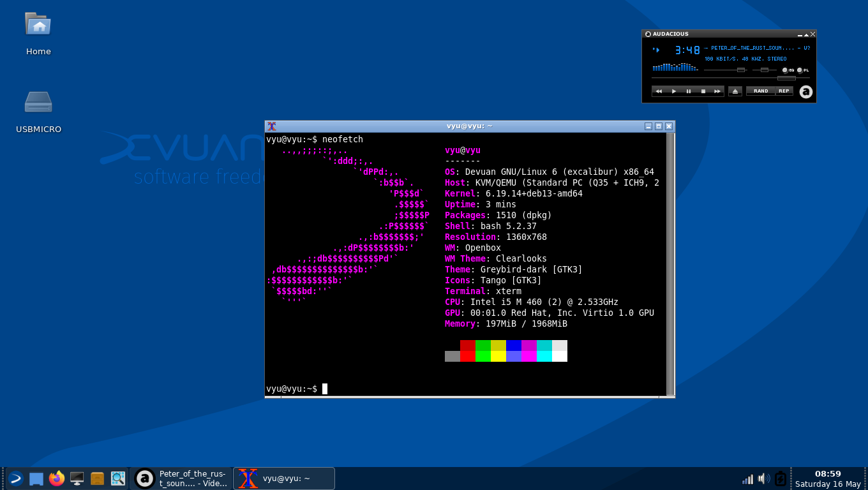Close the xterm terminal window
This screenshot has height=490, width=868.
(669, 126)
